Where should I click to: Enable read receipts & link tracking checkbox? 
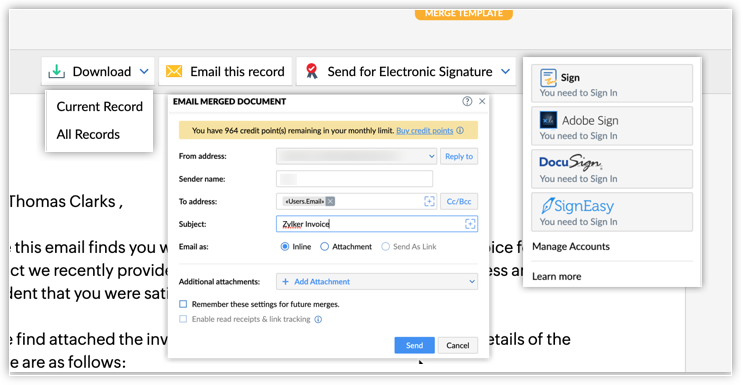(183, 319)
